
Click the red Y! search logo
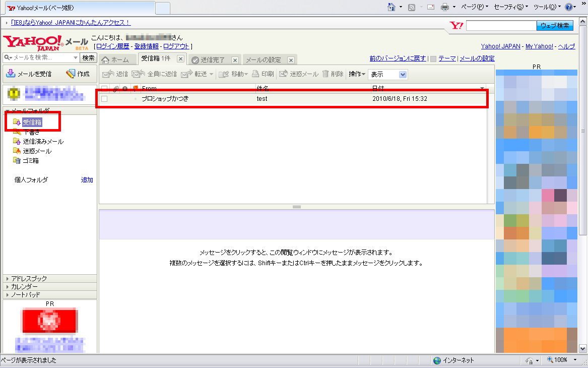[x=456, y=26]
